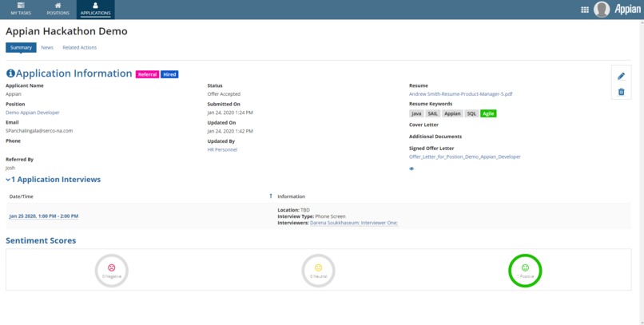Click the SQL resume keyword tag

472,113
